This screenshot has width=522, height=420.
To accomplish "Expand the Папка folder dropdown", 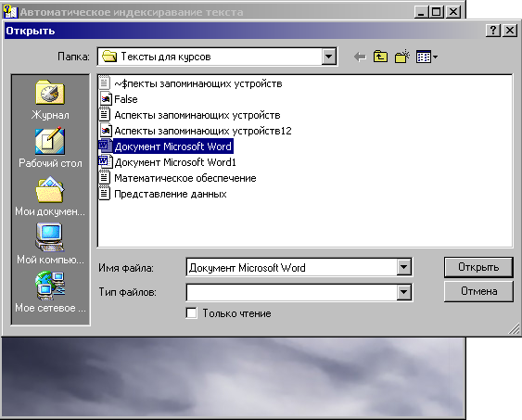I will (328, 57).
